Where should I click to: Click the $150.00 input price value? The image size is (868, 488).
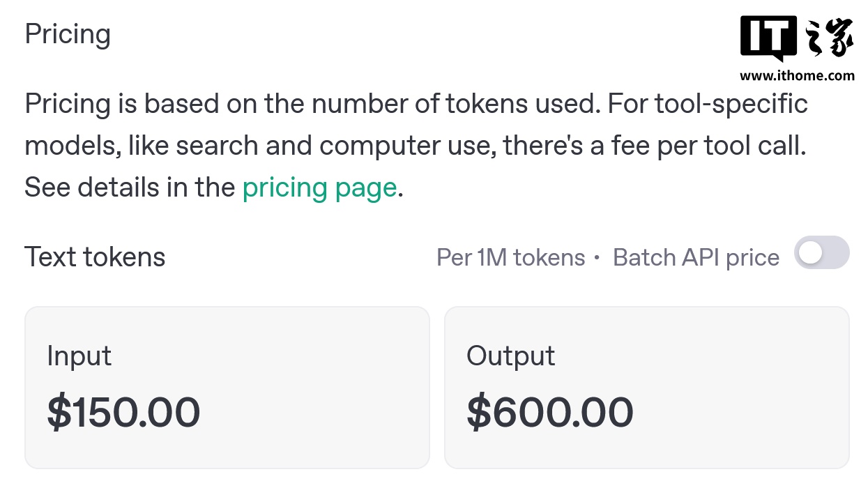[123, 413]
